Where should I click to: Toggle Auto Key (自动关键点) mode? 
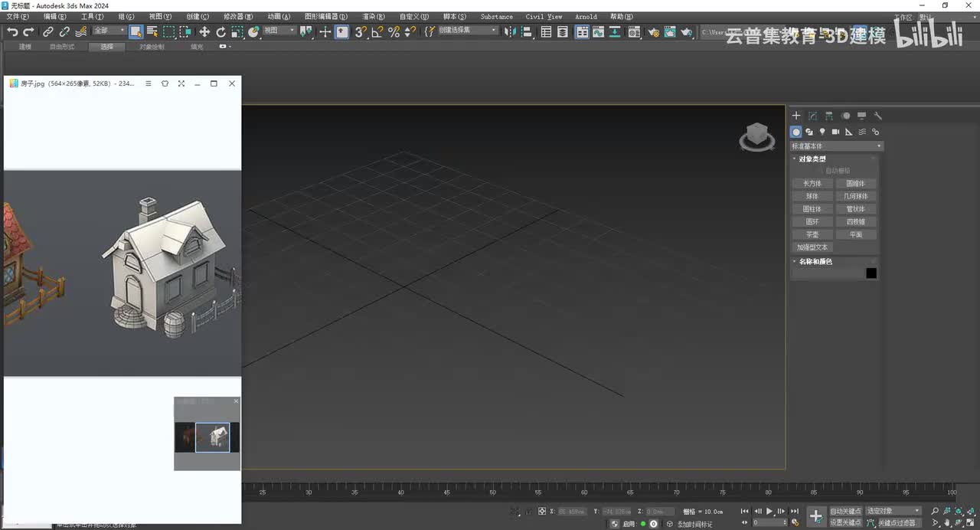(x=845, y=511)
